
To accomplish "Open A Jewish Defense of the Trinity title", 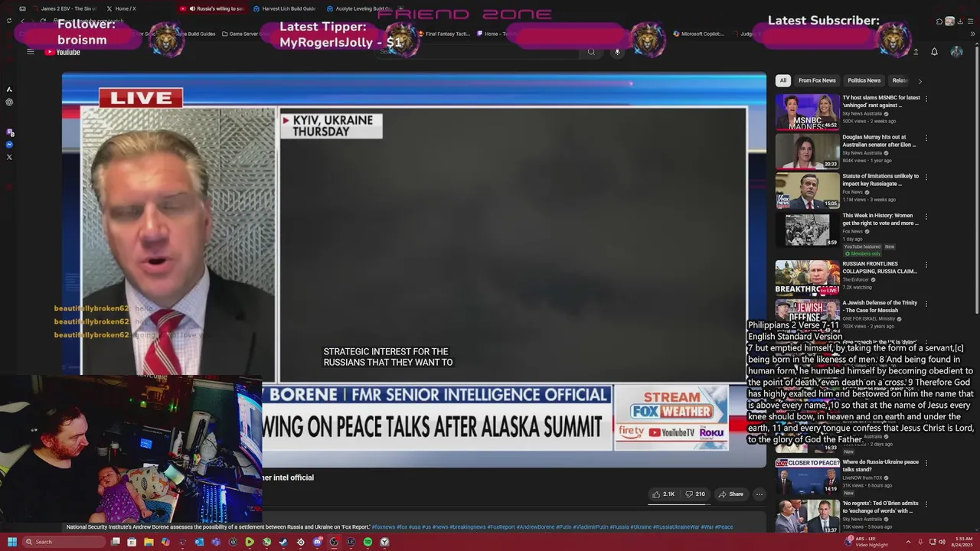I will pos(880,307).
